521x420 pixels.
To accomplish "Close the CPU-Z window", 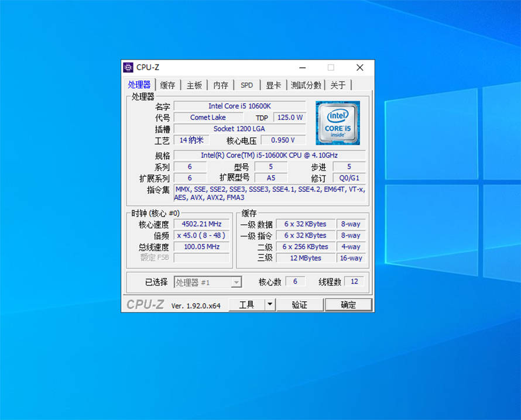I will (x=360, y=68).
